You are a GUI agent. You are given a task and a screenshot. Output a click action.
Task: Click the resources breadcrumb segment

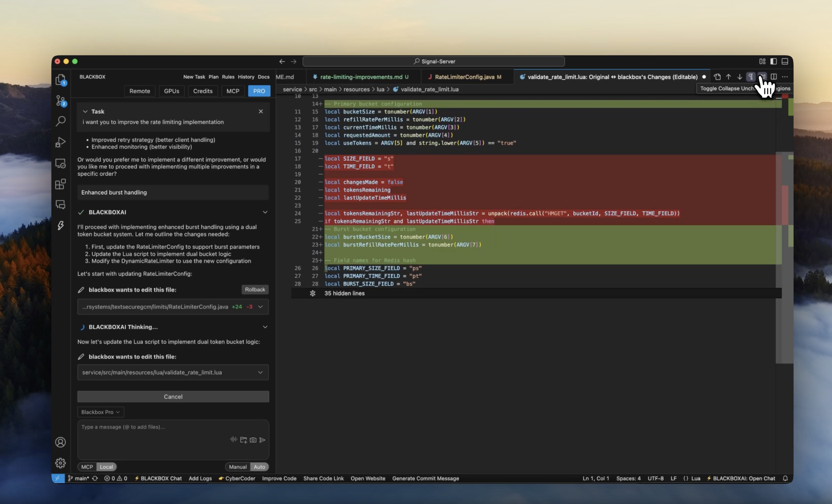(x=357, y=90)
